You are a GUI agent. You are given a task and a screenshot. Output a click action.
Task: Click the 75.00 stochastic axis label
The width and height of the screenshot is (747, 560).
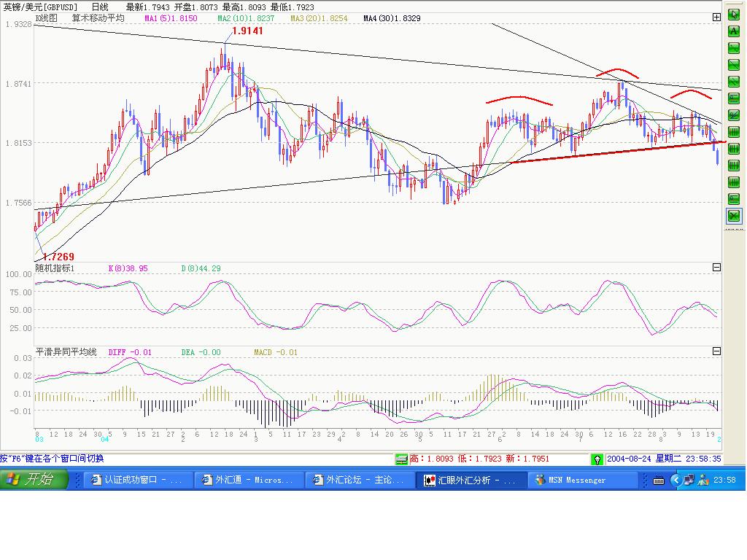pos(21,292)
